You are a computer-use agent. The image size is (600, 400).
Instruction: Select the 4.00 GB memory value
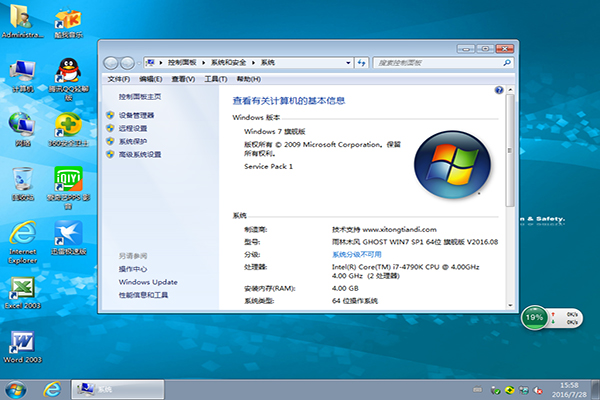(345, 288)
